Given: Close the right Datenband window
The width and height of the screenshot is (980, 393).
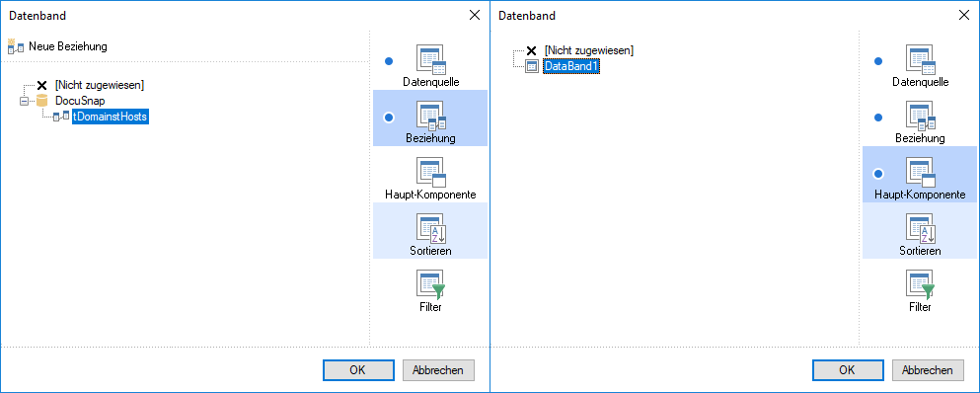Looking at the screenshot, I should tap(964, 16).
